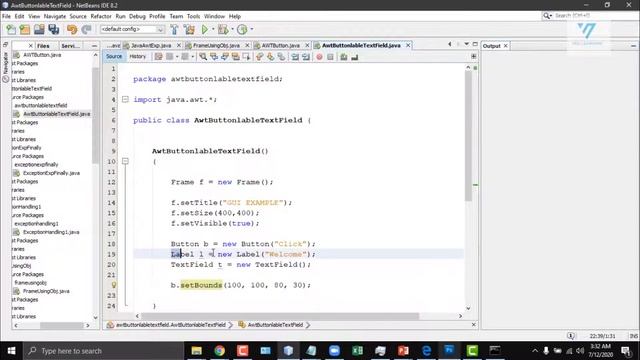Open the Profile Project dropdown arrow
The width and height of the screenshot is (640, 360).
[x=252, y=29]
